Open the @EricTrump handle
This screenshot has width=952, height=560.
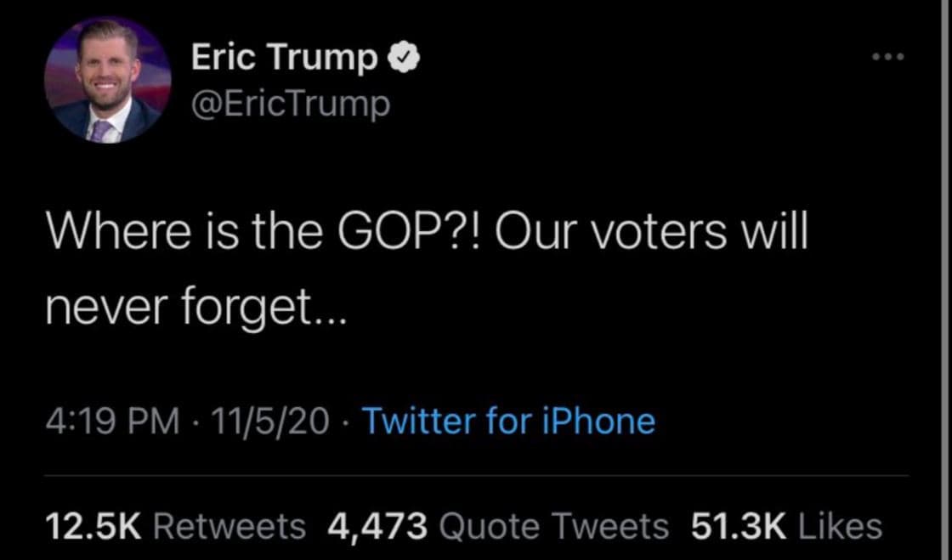pyautogui.click(x=291, y=104)
